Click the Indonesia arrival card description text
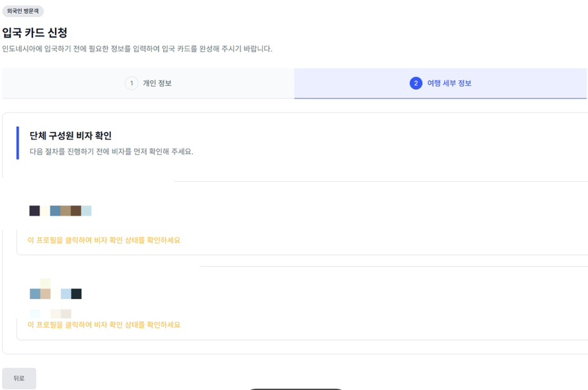 (x=137, y=49)
